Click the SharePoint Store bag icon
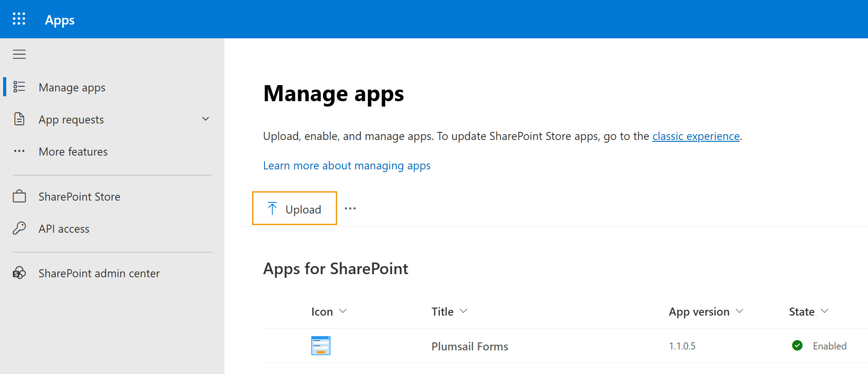The height and width of the screenshot is (374, 868). coord(19,196)
